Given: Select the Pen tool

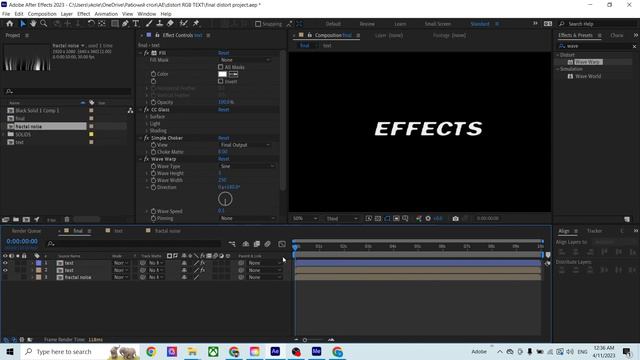Looking at the screenshot, I should pyautogui.click(x=125, y=24).
